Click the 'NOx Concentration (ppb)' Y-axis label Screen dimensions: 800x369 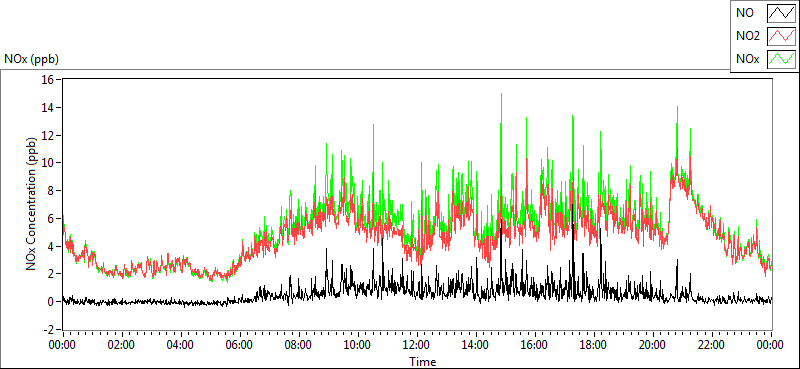32,204
